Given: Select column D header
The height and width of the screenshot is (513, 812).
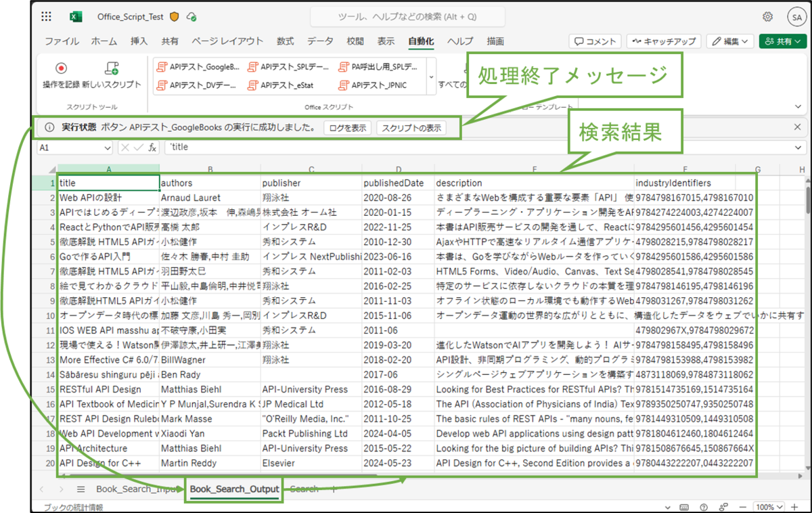Looking at the screenshot, I should [398, 169].
